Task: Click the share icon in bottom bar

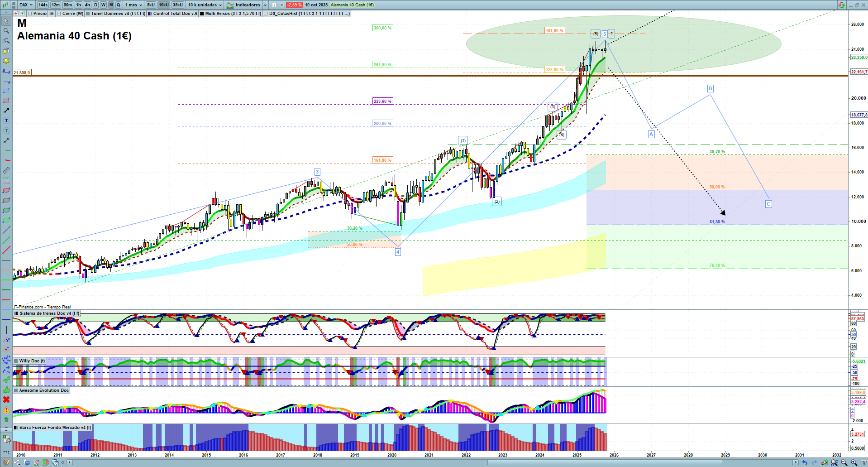Action: [x=17, y=462]
